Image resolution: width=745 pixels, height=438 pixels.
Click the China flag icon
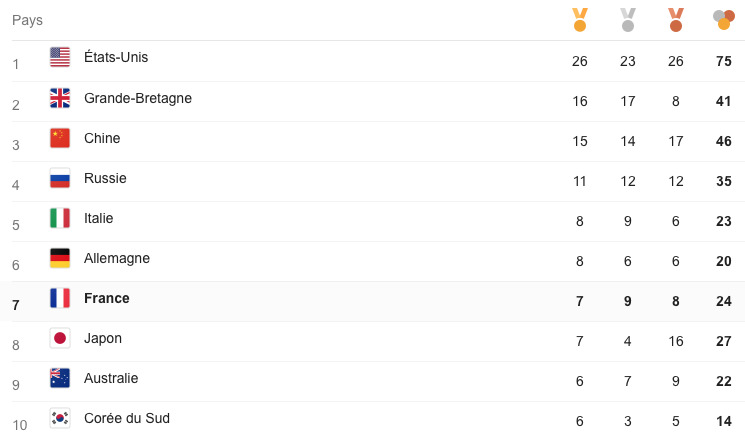[x=60, y=138]
